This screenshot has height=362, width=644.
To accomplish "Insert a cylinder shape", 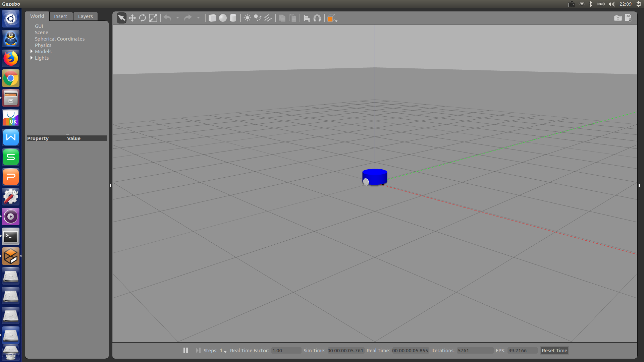I will click(233, 18).
